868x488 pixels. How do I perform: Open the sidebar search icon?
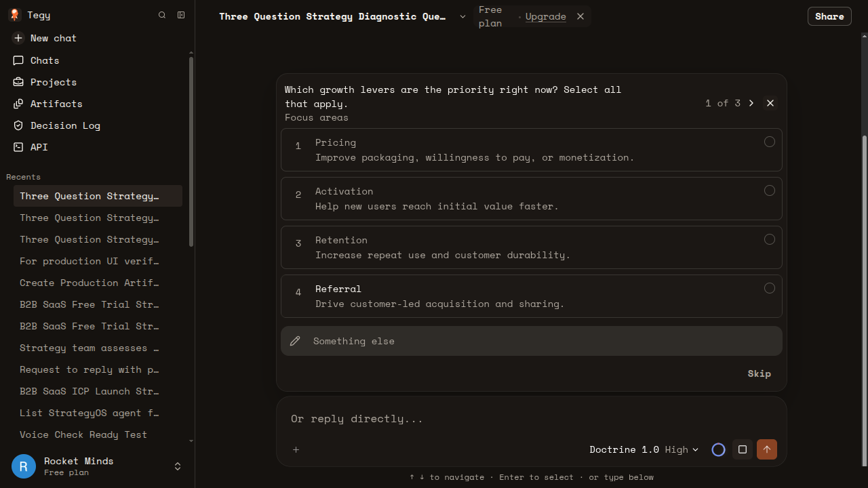pos(162,15)
